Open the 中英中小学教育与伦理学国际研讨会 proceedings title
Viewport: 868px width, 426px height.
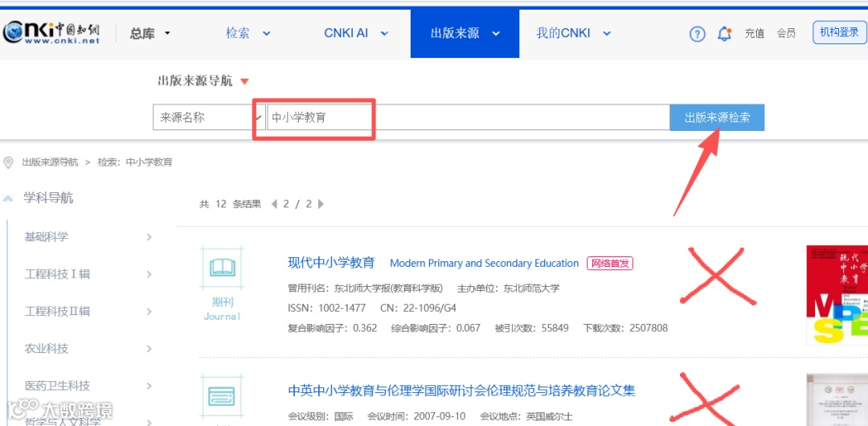[461, 391]
